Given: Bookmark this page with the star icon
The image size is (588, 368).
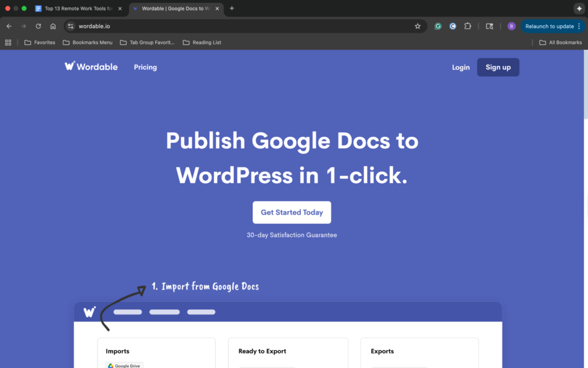Looking at the screenshot, I should point(417,26).
